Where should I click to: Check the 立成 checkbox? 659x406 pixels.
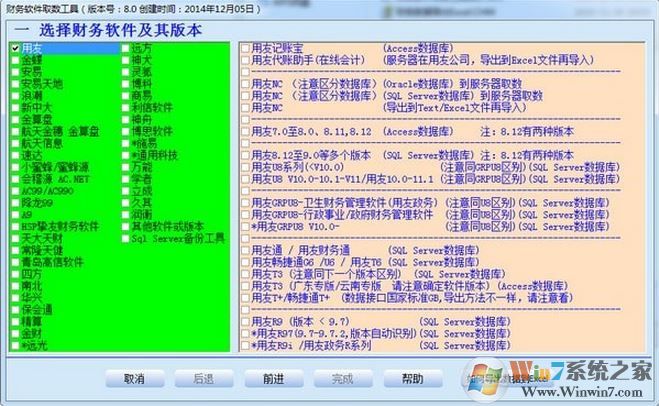pyautogui.click(x=125, y=191)
